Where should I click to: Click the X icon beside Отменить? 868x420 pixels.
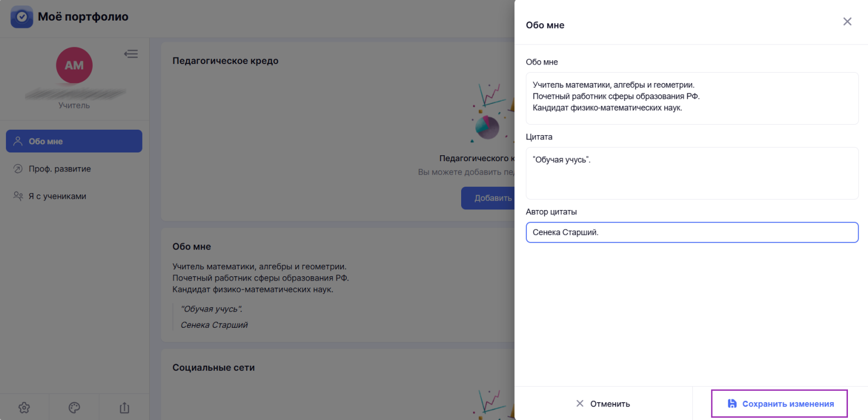[x=580, y=404]
